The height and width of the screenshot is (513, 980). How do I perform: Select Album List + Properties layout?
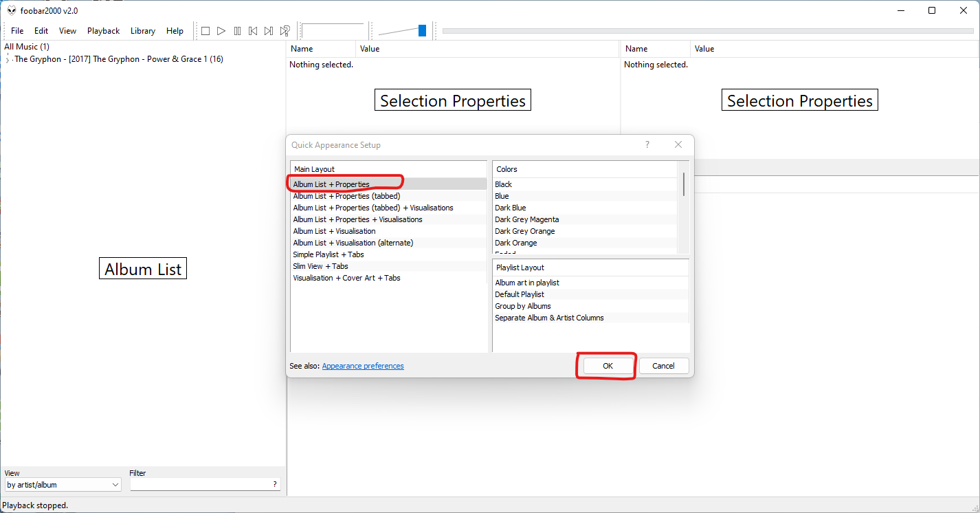click(388, 184)
